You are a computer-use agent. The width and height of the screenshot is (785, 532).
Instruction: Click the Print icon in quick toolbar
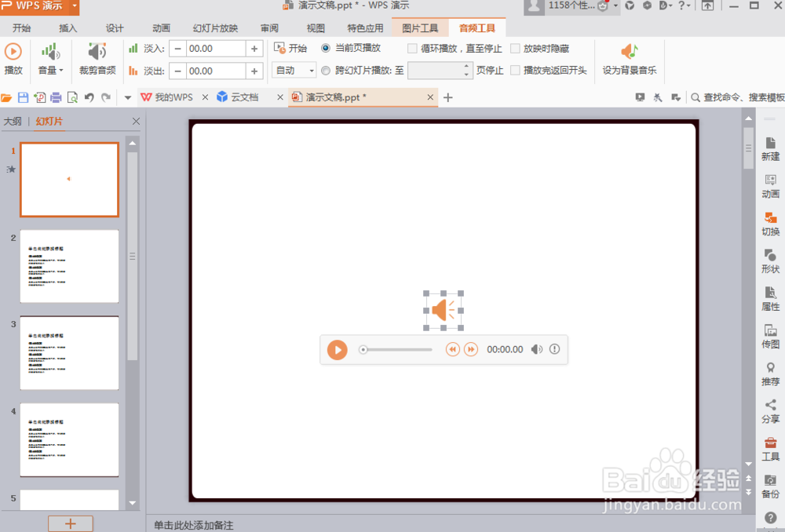click(x=56, y=97)
